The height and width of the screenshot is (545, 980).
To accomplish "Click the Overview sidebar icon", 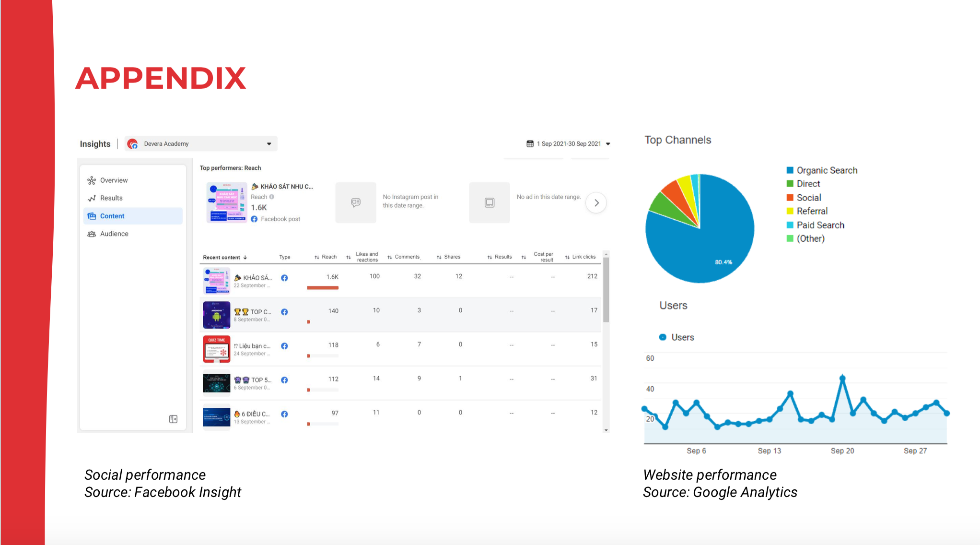I will tap(91, 180).
